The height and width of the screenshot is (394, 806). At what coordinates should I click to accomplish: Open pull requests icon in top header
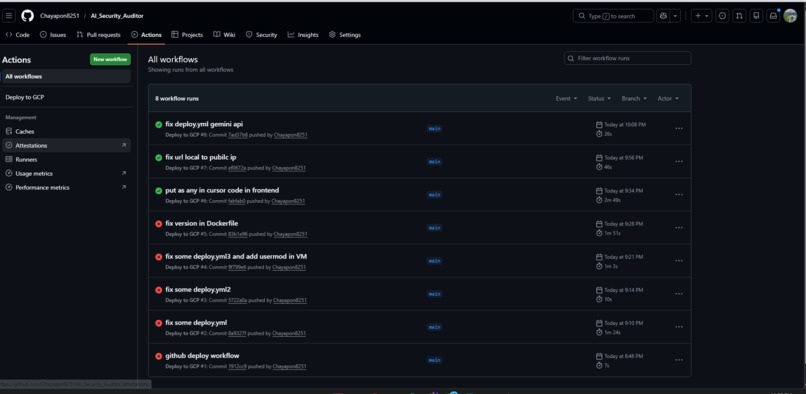coord(739,16)
